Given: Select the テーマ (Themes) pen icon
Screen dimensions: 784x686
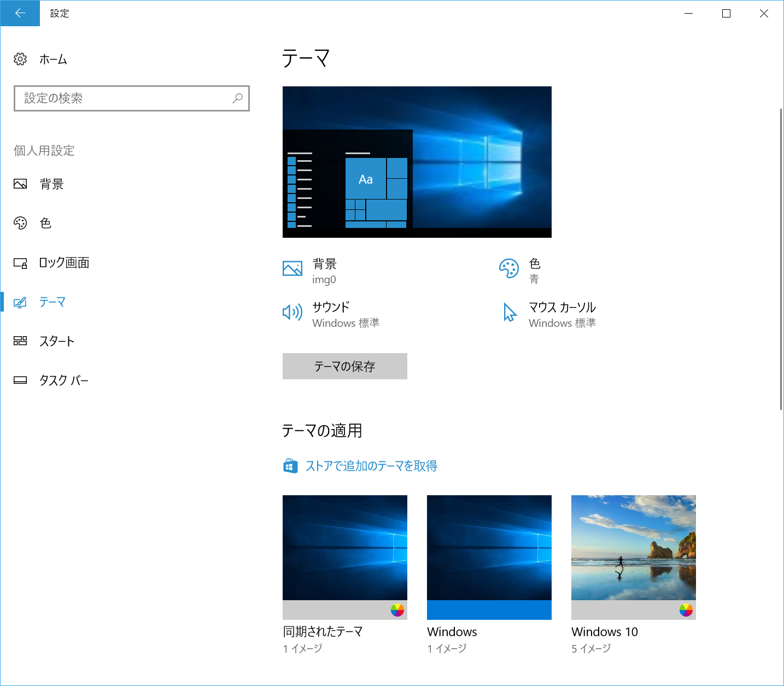Looking at the screenshot, I should (x=20, y=302).
